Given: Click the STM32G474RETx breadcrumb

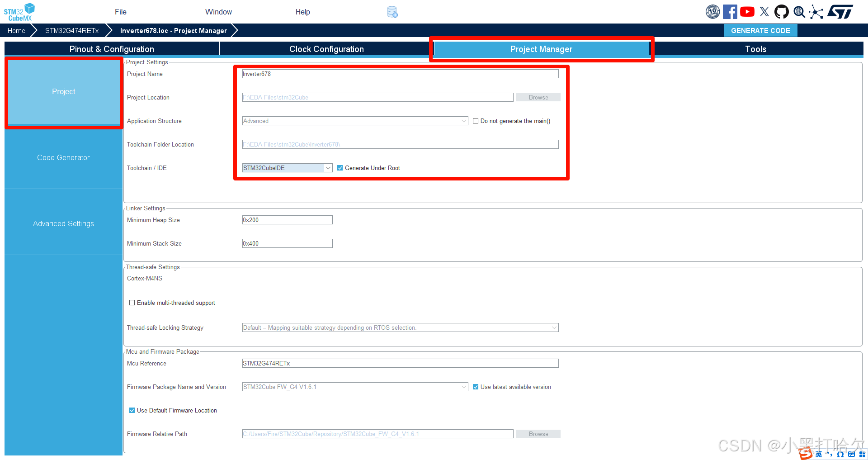Looking at the screenshot, I should point(72,30).
